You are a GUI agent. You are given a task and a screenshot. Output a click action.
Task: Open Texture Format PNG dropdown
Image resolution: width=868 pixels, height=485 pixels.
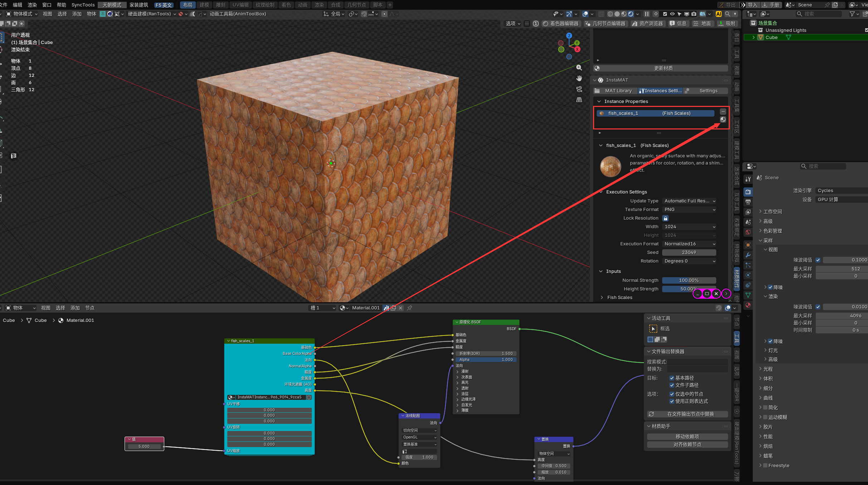pos(689,210)
